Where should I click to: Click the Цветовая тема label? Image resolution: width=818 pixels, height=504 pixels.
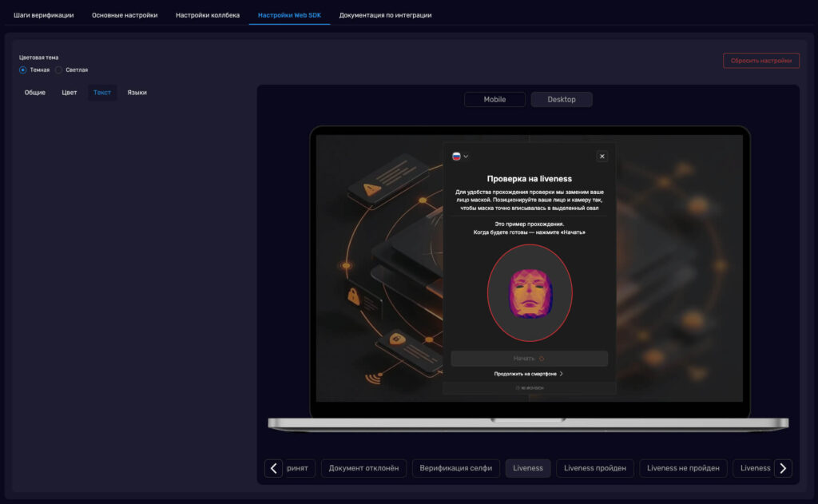tap(38, 58)
